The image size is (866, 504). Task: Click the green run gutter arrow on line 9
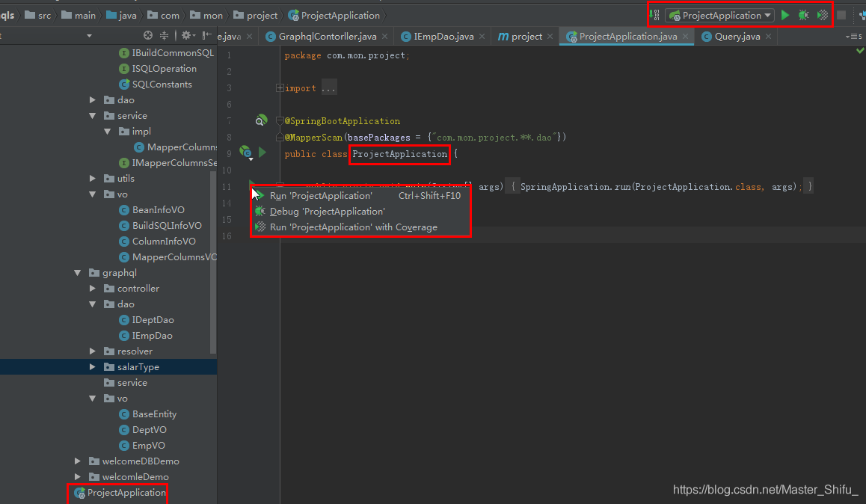coord(263,152)
